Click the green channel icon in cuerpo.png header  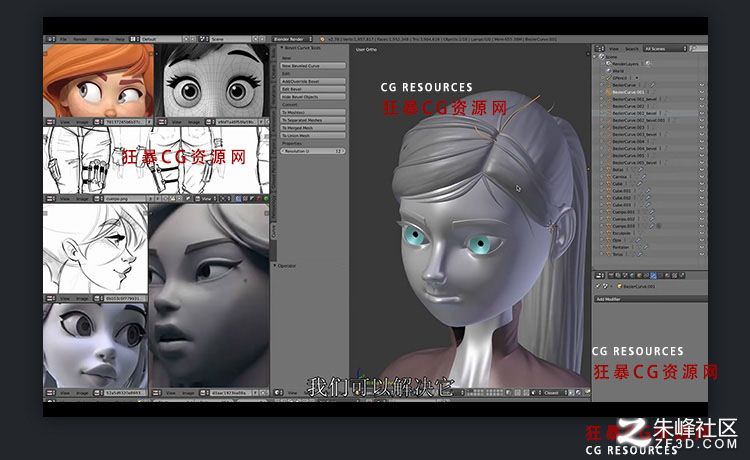[266, 198]
